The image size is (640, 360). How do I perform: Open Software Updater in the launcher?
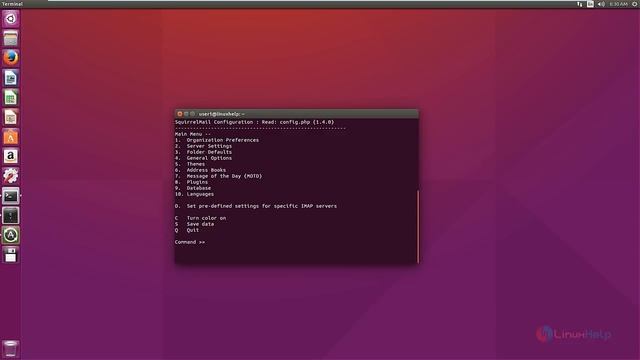pos(11,235)
